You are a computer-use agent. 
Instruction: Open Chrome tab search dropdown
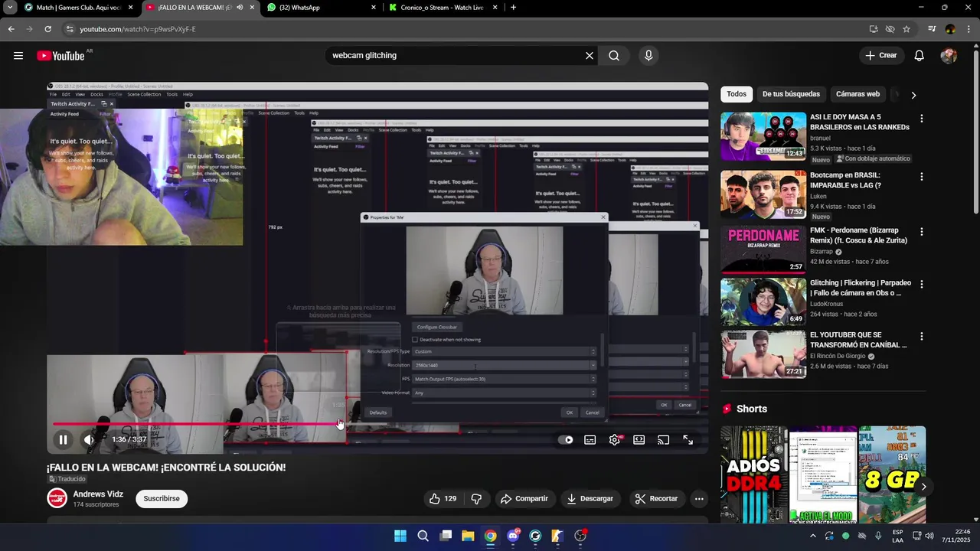coord(10,8)
